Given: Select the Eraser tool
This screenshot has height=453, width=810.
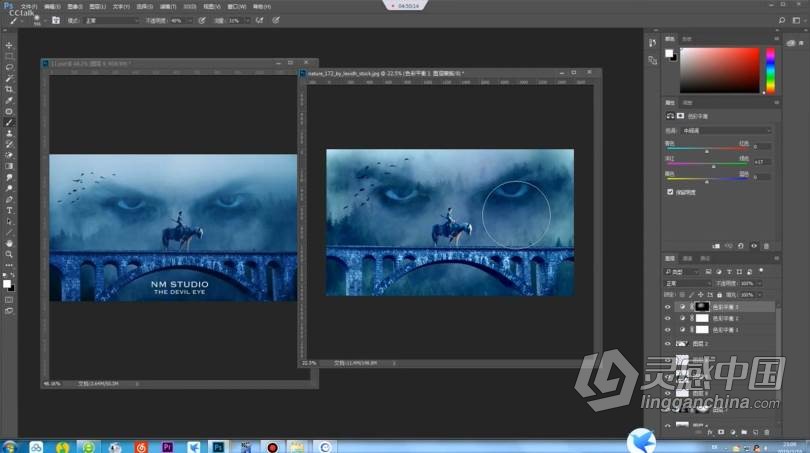Looking at the screenshot, I should 9,155.
